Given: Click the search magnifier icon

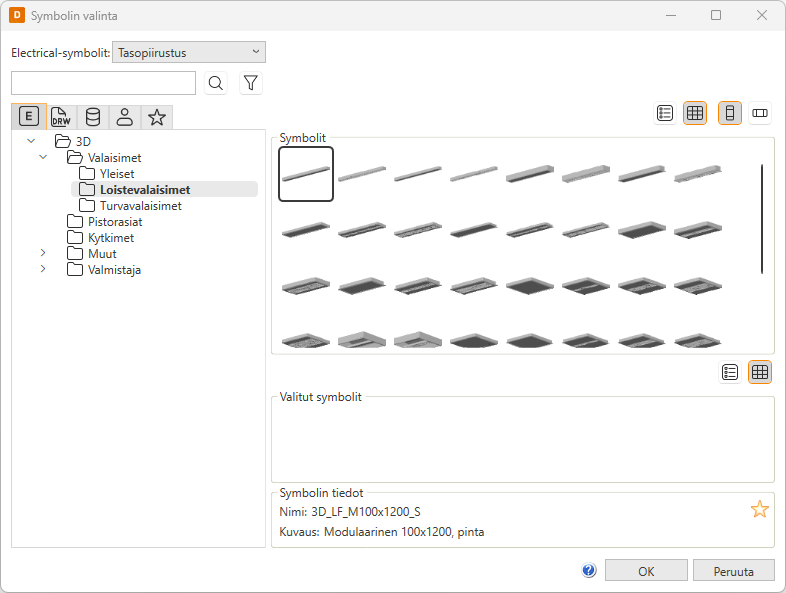Looking at the screenshot, I should (215, 83).
